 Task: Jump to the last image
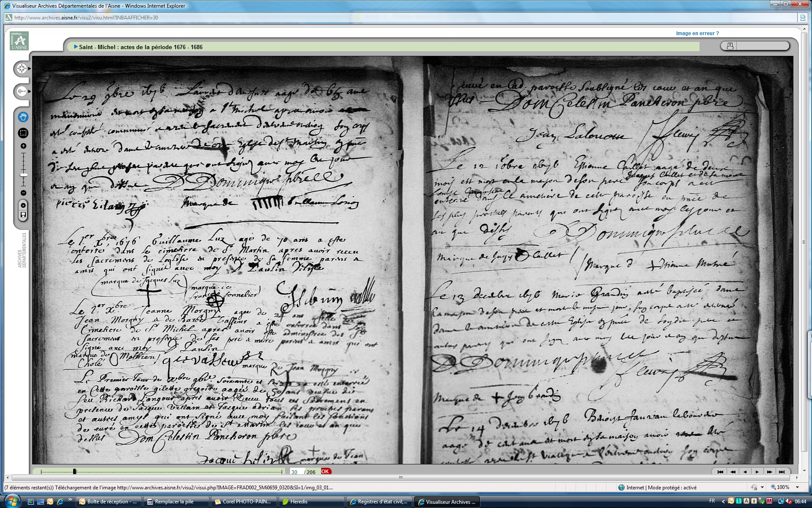[782, 472]
